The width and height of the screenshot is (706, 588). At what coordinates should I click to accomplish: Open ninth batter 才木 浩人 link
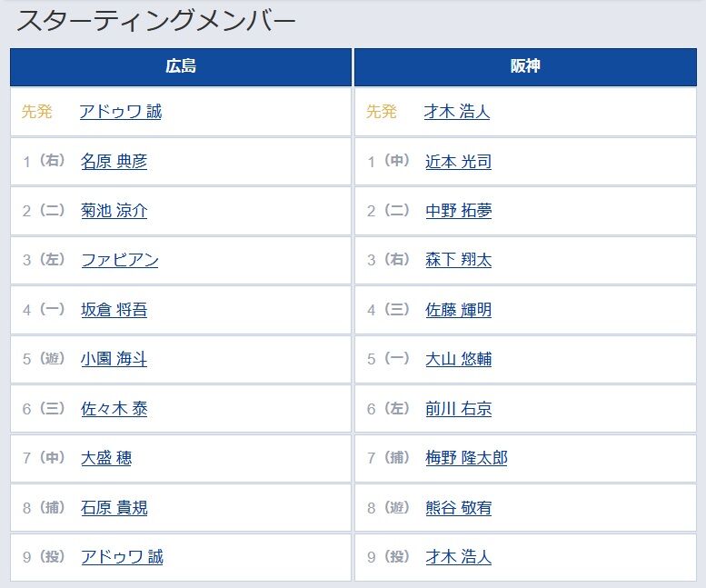click(x=458, y=557)
